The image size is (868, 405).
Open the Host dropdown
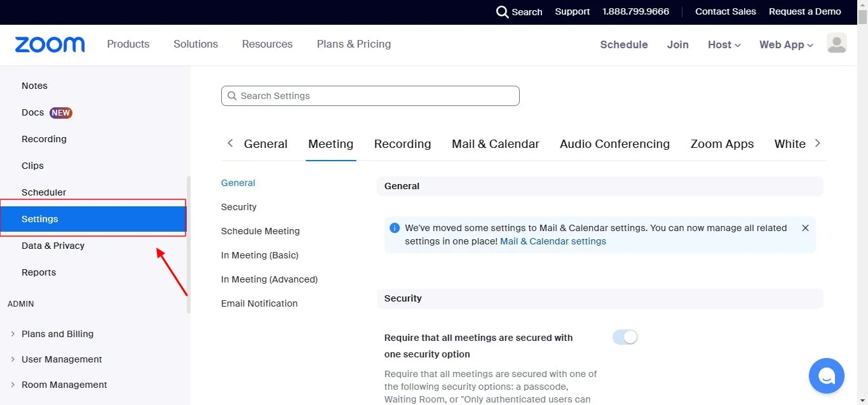click(x=724, y=44)
